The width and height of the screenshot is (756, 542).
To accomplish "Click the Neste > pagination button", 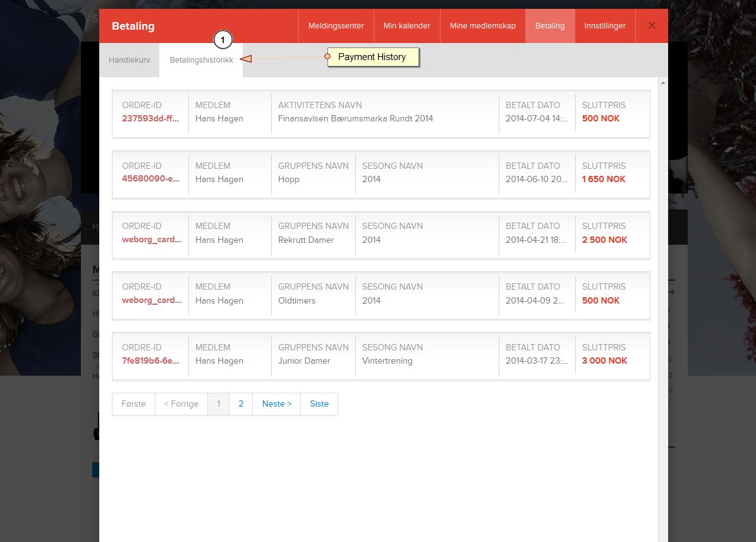I will 277,403.
